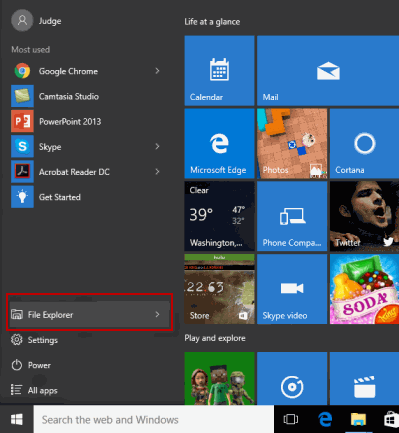Expand Skype jump list arrow

157,146
